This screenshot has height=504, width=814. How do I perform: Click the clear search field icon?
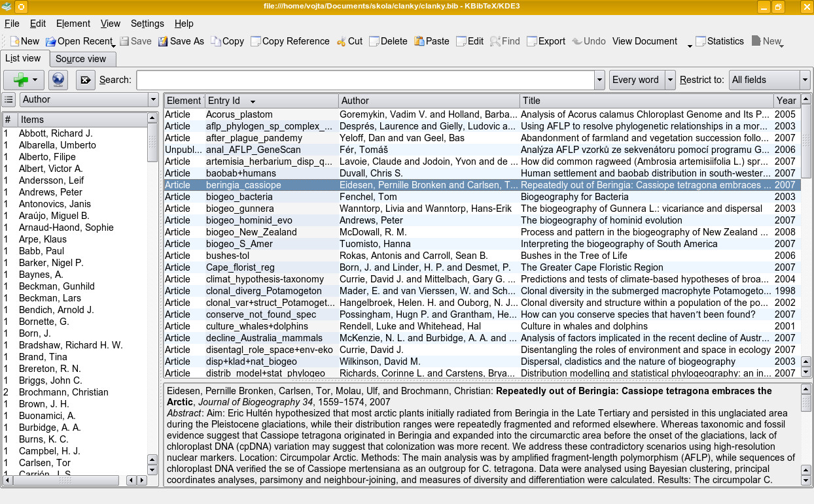click(85, 80)
